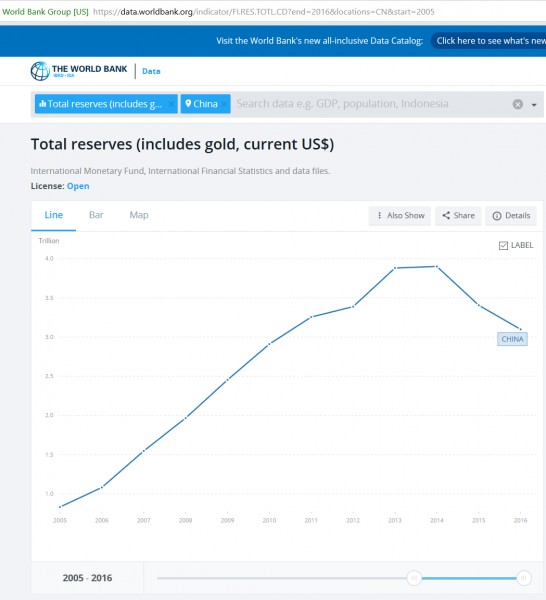Click the 2010 x-axis year label
The width and height of the screenshot is (546, 600).
point(269,520)
